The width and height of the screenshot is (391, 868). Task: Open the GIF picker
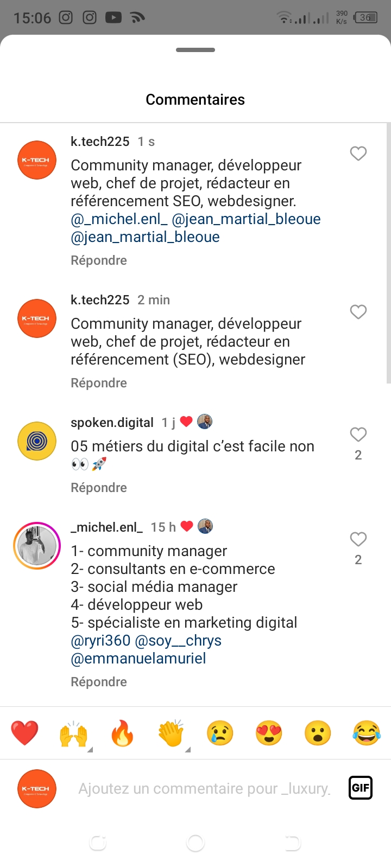[361, 788]
